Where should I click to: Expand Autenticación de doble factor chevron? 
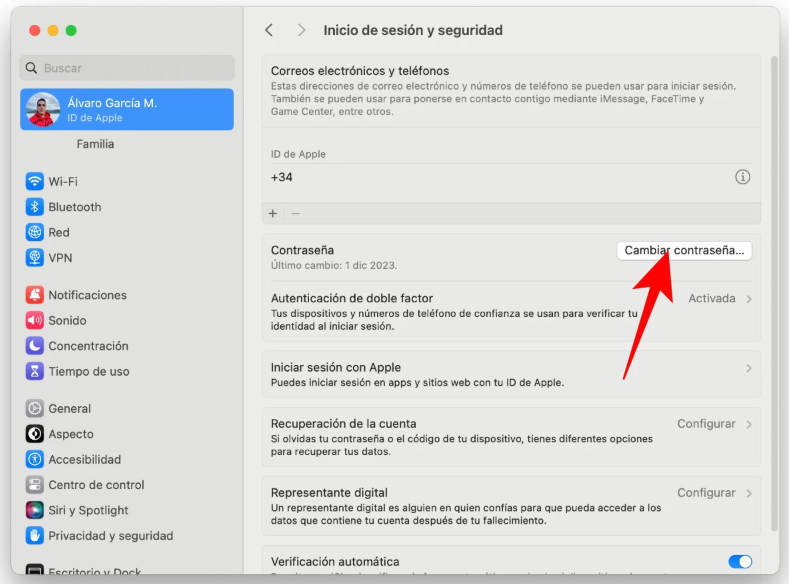tap(749, 299)
